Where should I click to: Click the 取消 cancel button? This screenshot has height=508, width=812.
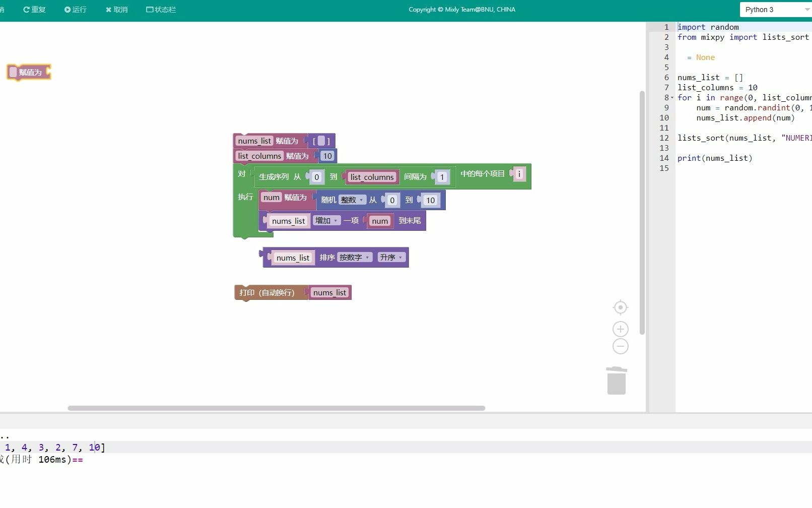click(116, 10)
